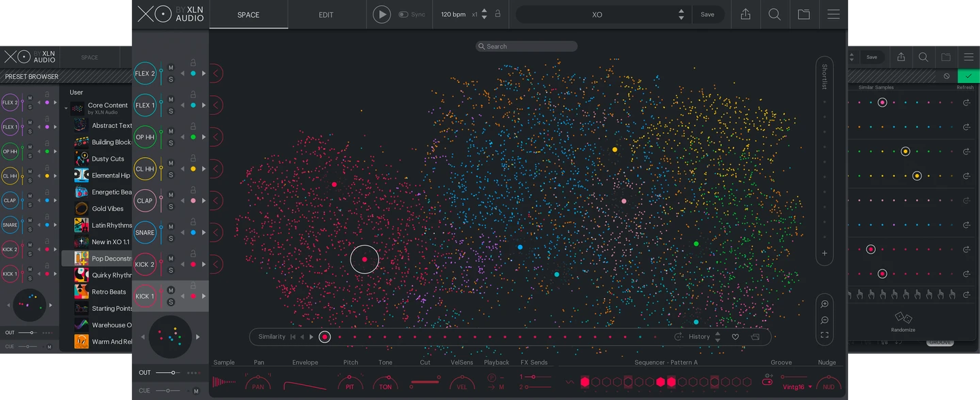Zoom in on the sample space

click(x=824, y=304)
